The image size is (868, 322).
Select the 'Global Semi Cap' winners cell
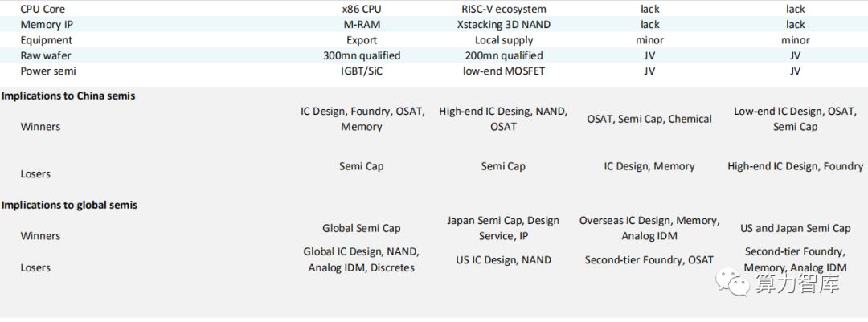(x=362, y=228)
